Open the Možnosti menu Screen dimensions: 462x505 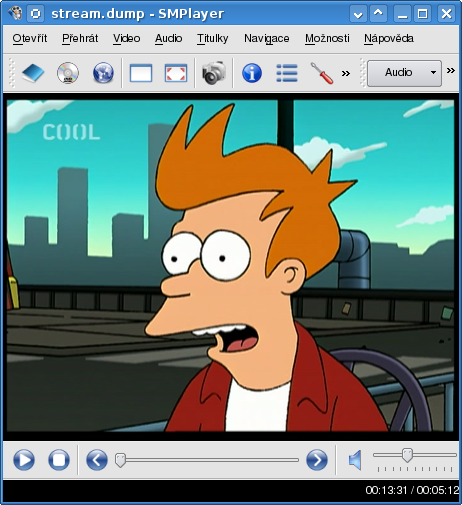(x=327, y=38)
